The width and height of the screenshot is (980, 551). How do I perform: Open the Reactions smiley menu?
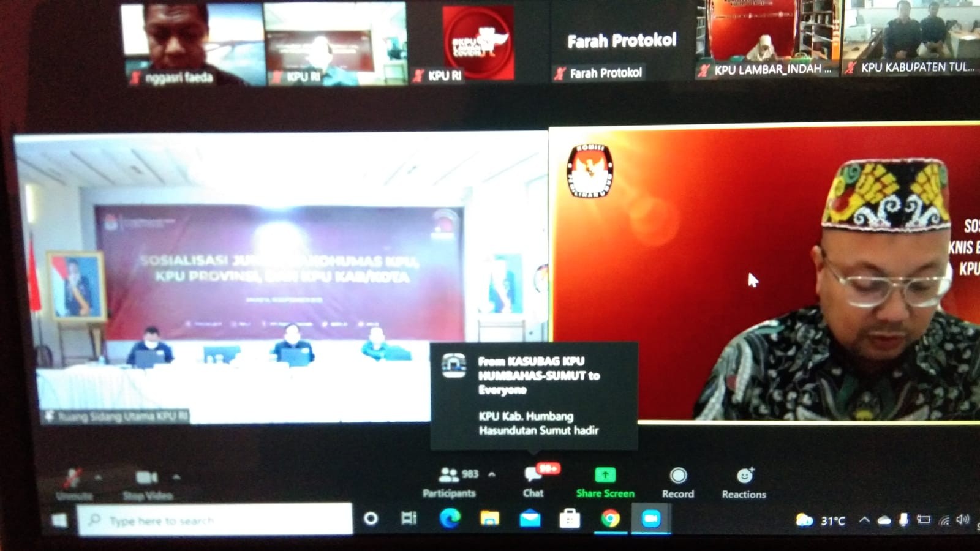[x=744, y=481]
